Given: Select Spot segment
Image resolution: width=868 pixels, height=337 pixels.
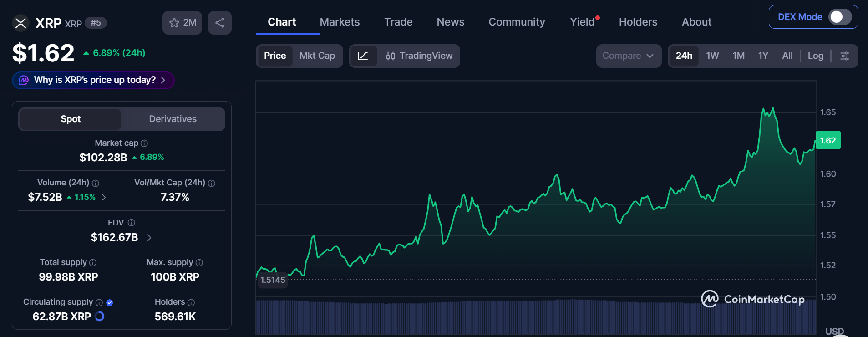Looking at the screenshot, I should (x=71, y=119).
